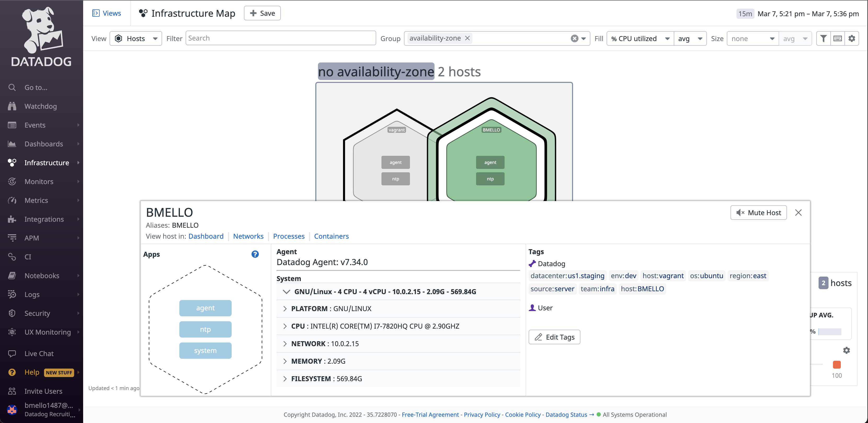Click the Security shield icon
Image resolution: width=868 pixels, height=423 pixels.
[12, 313]
